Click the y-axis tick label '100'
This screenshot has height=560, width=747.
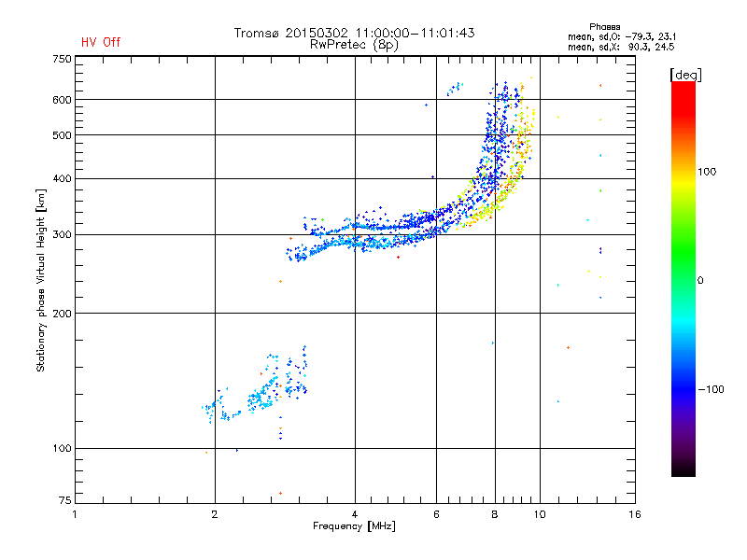pos(62,448)
